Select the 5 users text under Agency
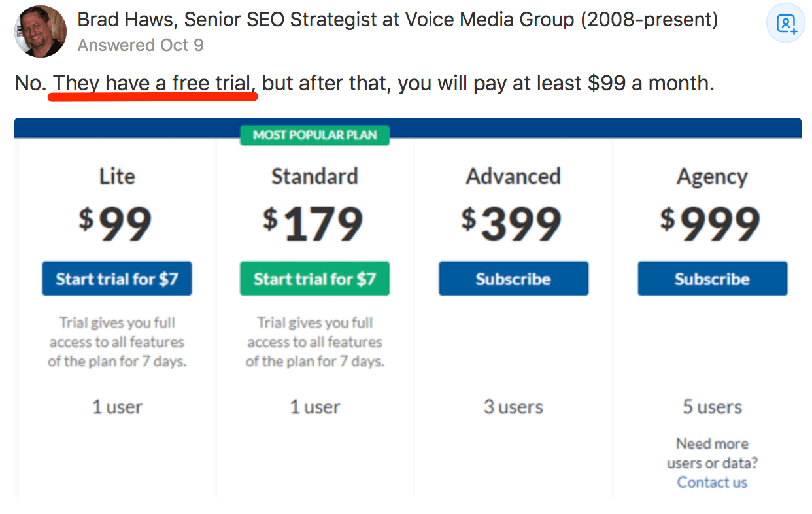The width and height of the screenshot is (812, 514). click(712, 407)
